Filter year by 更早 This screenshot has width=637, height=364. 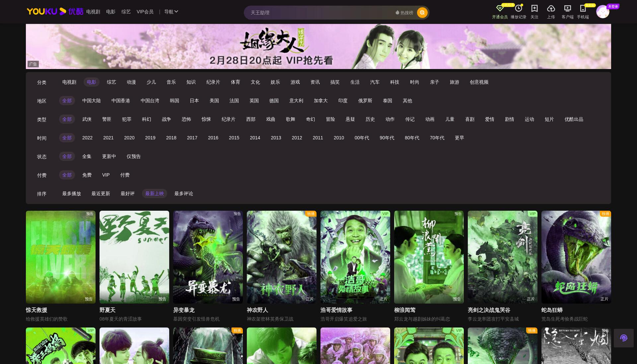tap(460, 138)
